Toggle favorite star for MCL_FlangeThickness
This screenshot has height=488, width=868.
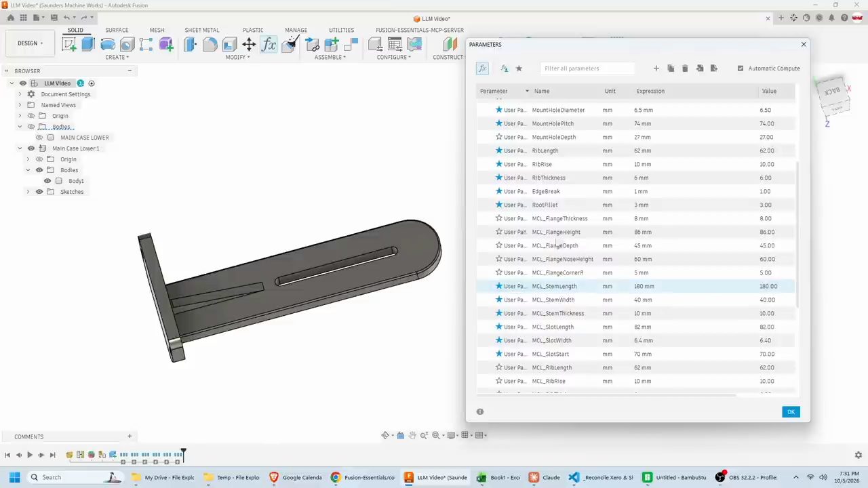coord(499,218)
